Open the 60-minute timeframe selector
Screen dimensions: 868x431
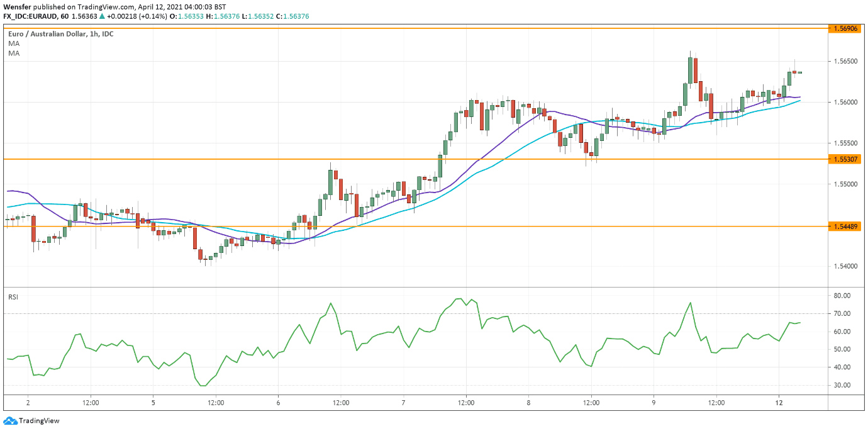[x=65, y=17]
